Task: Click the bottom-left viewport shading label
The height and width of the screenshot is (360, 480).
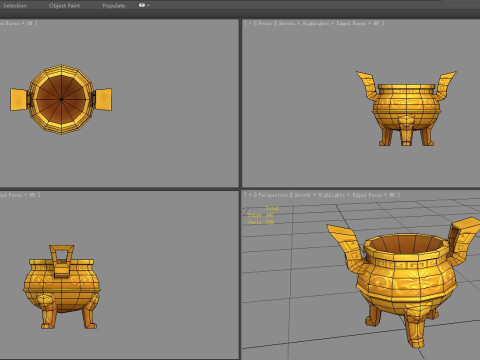Action: tap(20, 195)
